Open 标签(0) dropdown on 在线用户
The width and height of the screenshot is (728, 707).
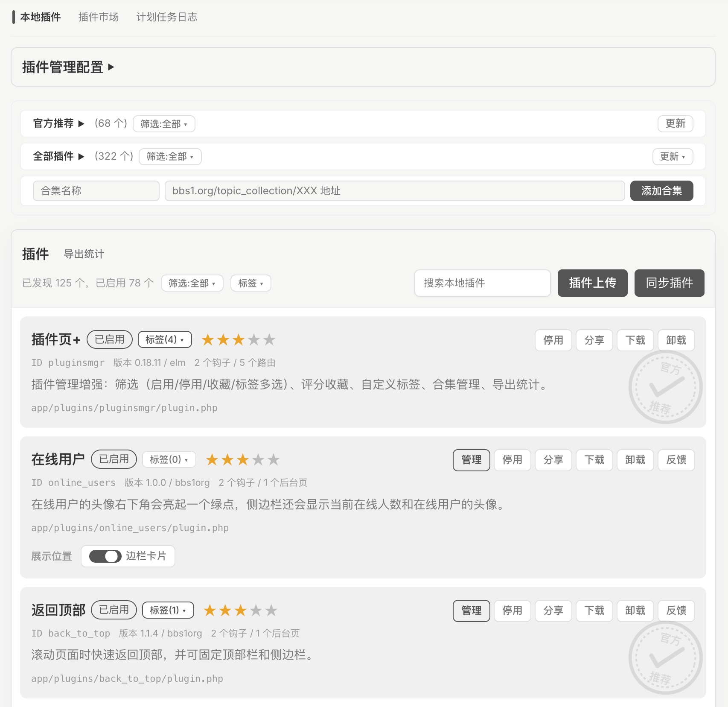169,459
